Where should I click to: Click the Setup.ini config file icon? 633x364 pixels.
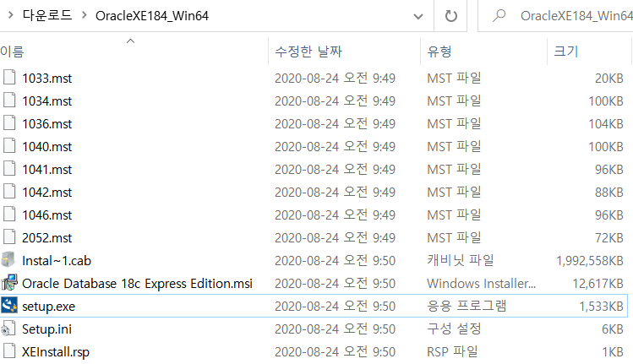pos(8,329)
